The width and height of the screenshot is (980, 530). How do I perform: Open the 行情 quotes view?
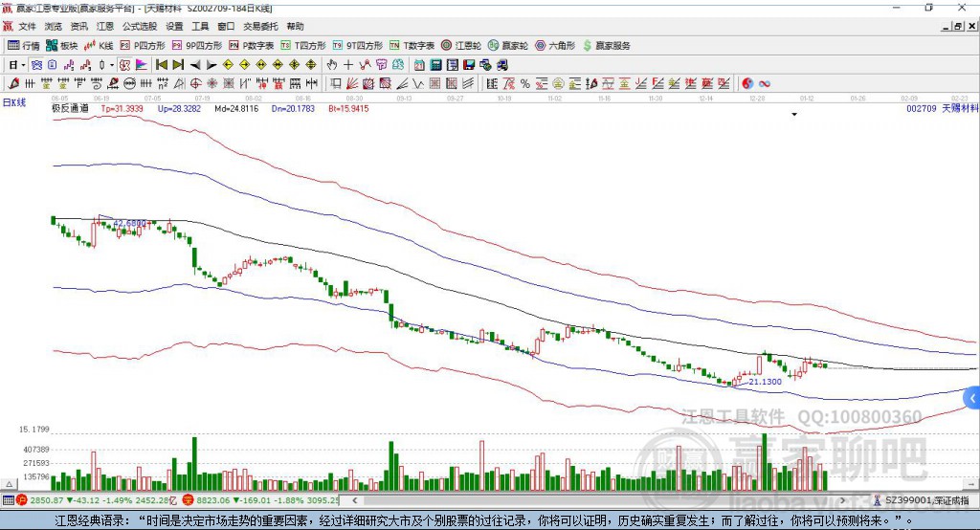[x=24, y=46]
